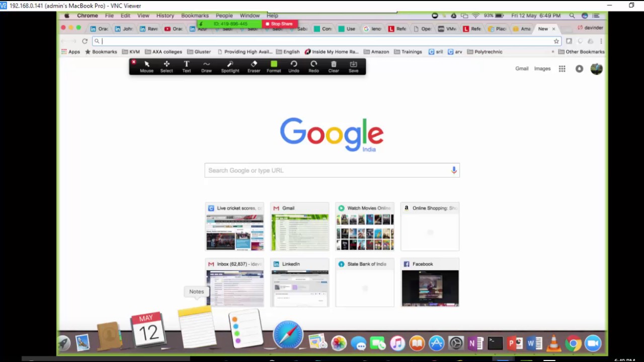Viewport: 644px width, 362px height.
Task: Choose the Select annotation tool
Action: tap(167, 66)
